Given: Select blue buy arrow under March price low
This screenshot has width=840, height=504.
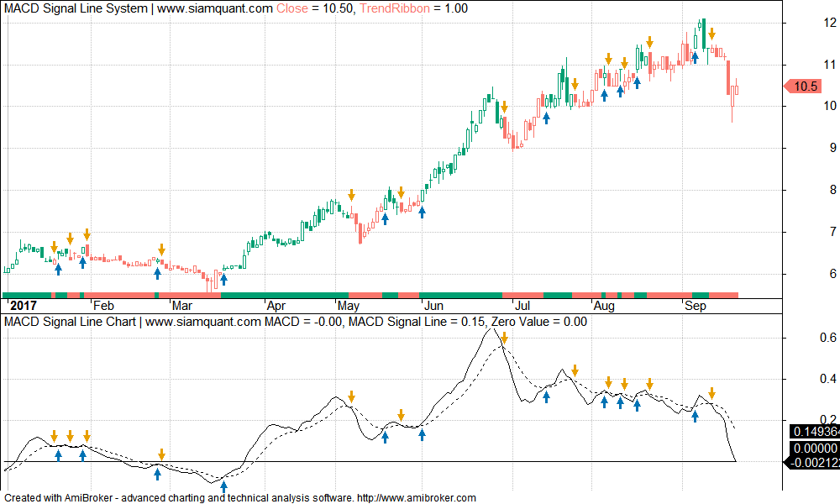Looking at the screenshot, I should click(x=223, y=279).
